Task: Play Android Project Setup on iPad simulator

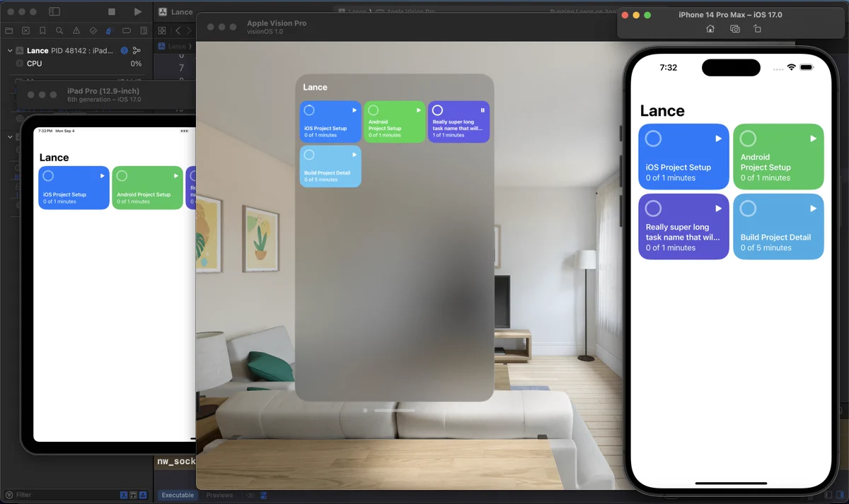Action: [175, 176]
